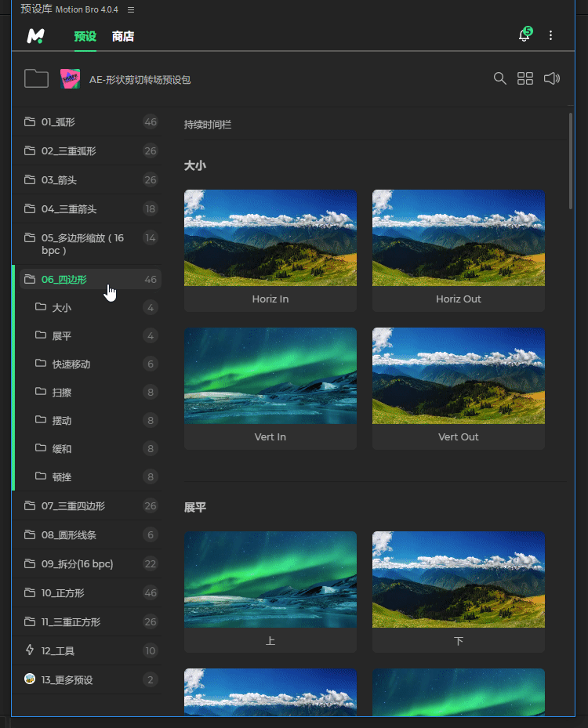Screen dimensions: 588x728
Task: Click the 持续时间栏 label
Action: click(x=208, y=125)
